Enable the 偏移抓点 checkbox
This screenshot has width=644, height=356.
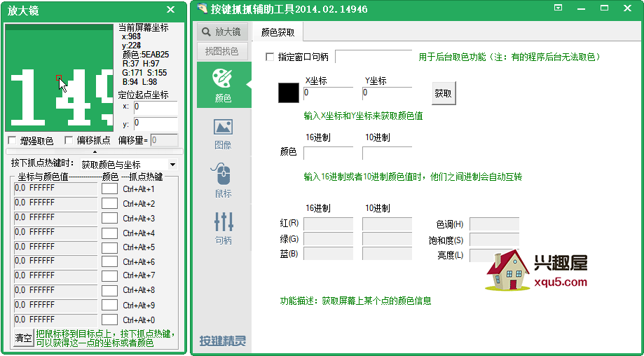point(69,140)
